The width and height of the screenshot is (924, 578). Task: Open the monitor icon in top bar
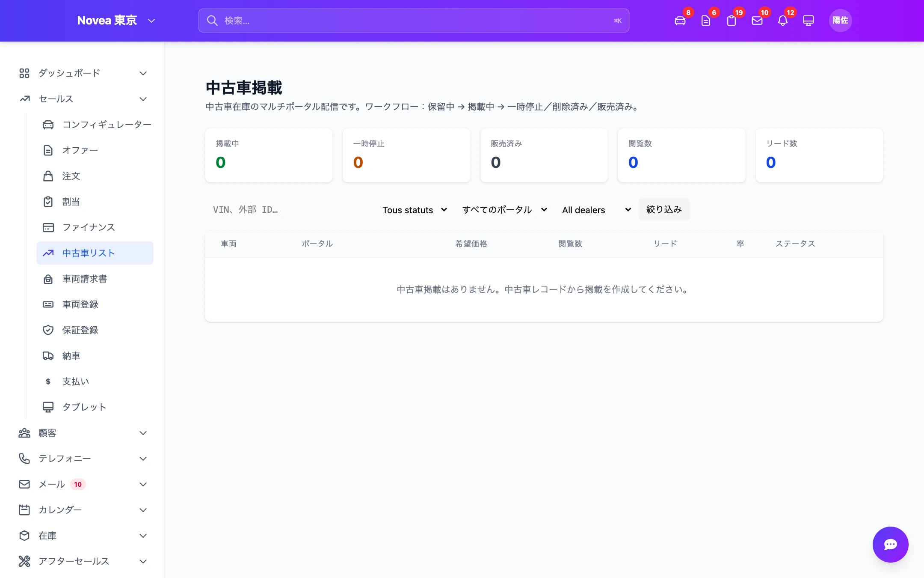(x=808, y=21)
